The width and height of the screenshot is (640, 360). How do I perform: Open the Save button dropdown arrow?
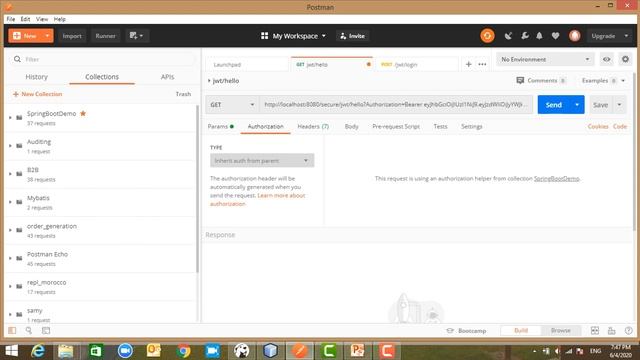619,105
